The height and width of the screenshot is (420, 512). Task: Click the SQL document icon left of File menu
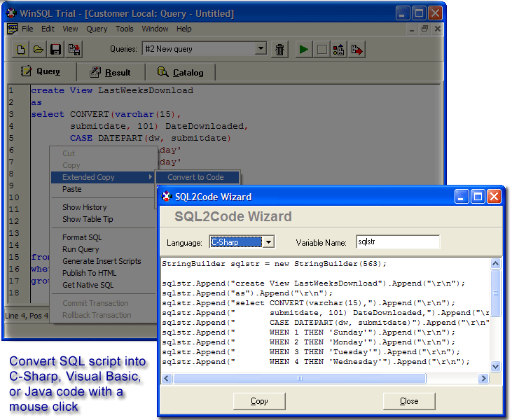pyautogui.click(x=13, y=29)
